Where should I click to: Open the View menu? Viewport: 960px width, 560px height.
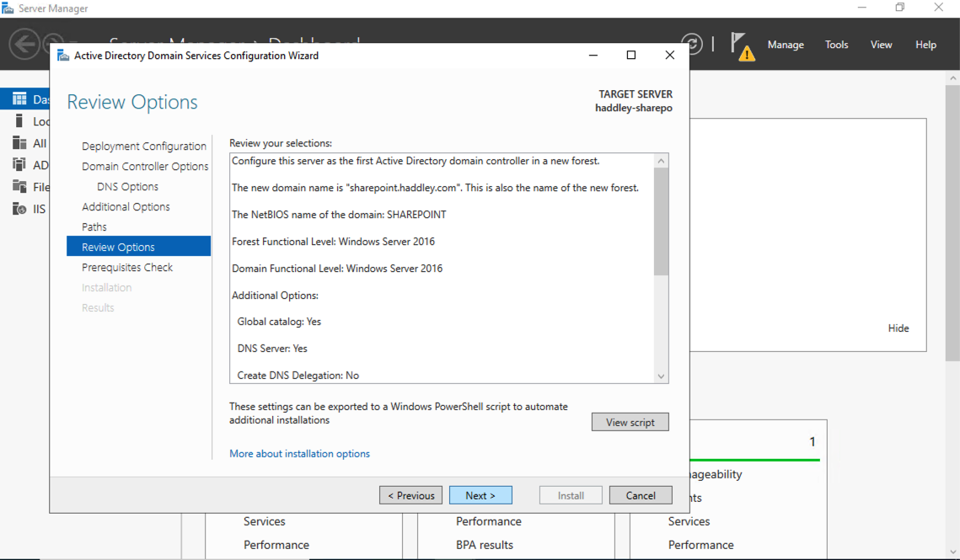tap(881, 45)
